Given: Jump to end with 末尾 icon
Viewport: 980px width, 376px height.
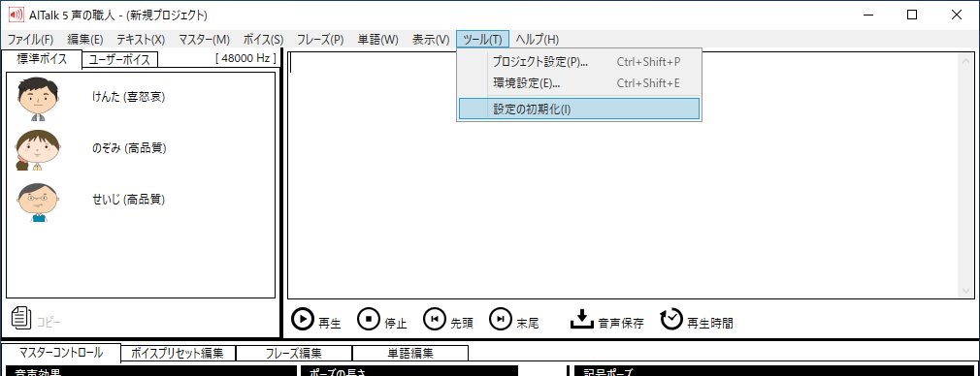Looking at the screenshot, I should [x=500, y=319].
